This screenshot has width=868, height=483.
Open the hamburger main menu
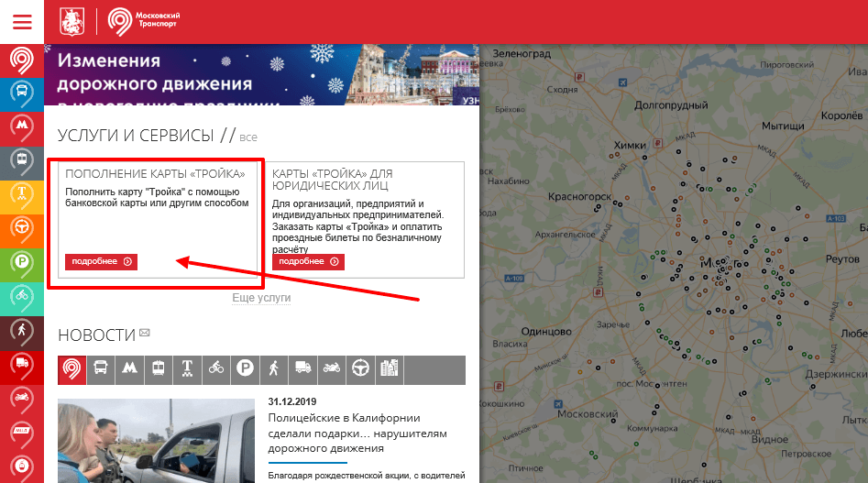(x=22, y=22)
